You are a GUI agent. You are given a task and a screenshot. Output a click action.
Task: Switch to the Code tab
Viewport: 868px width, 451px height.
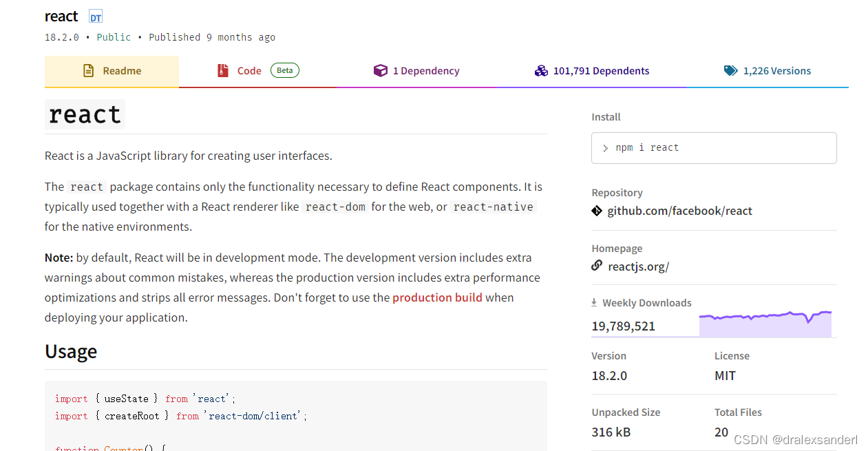(249, 71)
